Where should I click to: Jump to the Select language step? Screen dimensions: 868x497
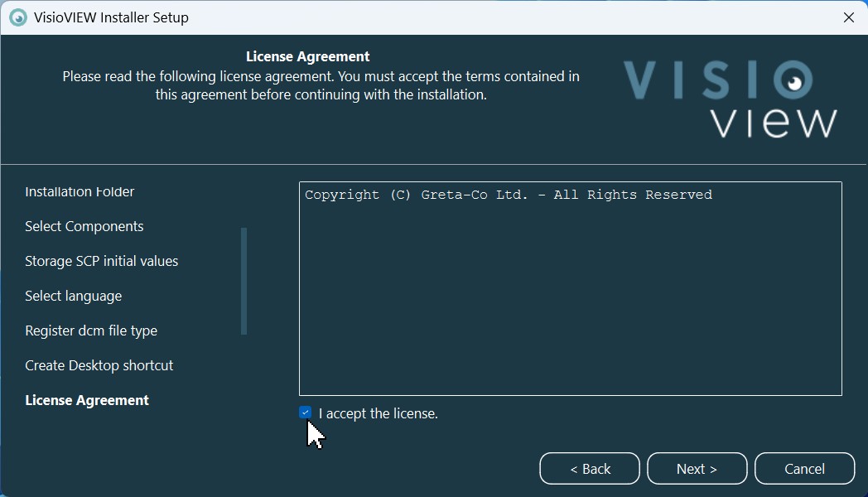(x=74, y=297)
